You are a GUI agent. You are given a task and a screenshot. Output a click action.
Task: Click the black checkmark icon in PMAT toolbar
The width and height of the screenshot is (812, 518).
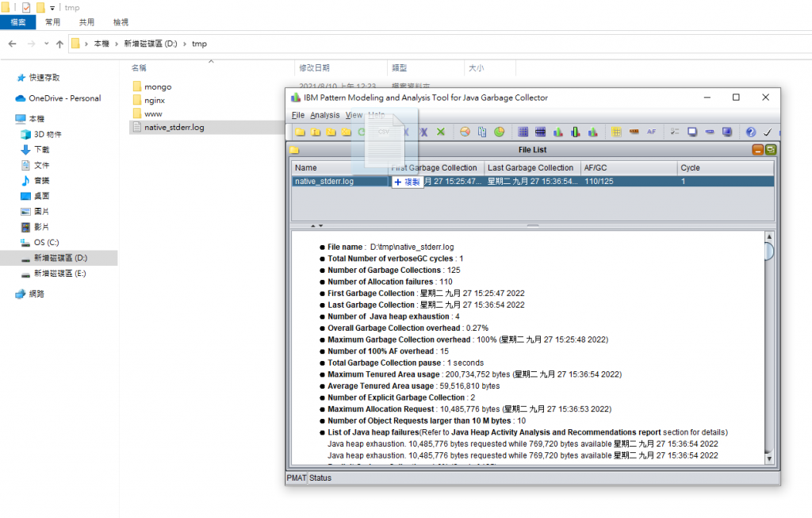pos(768,132)
